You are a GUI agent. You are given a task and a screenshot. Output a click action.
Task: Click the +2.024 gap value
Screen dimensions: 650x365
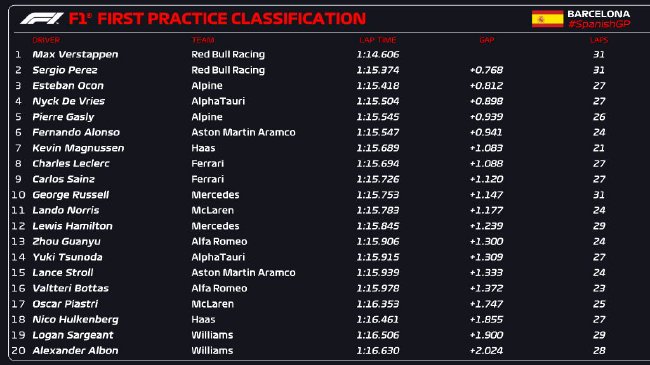click(x=486, y=350)
